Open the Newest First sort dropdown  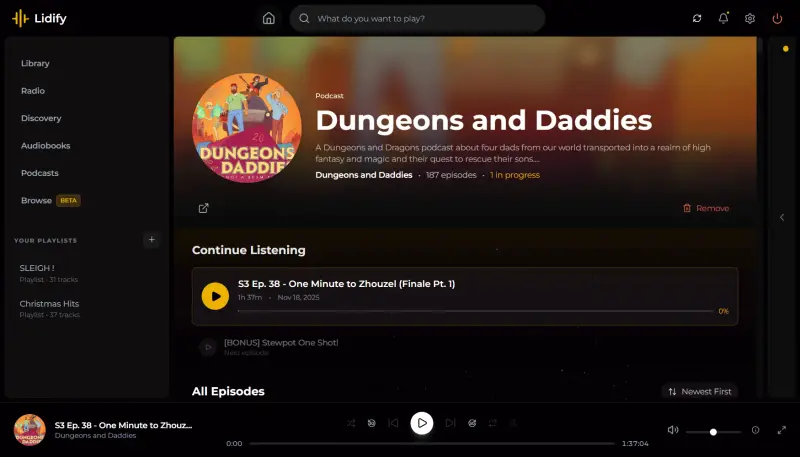[x=700, y=391]
